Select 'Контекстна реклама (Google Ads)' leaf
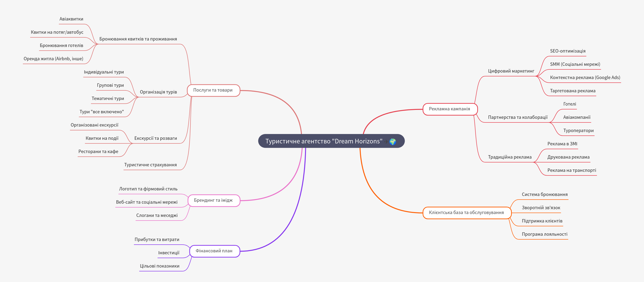The height and width of the screenshot is (282, 644). point(585,77)
